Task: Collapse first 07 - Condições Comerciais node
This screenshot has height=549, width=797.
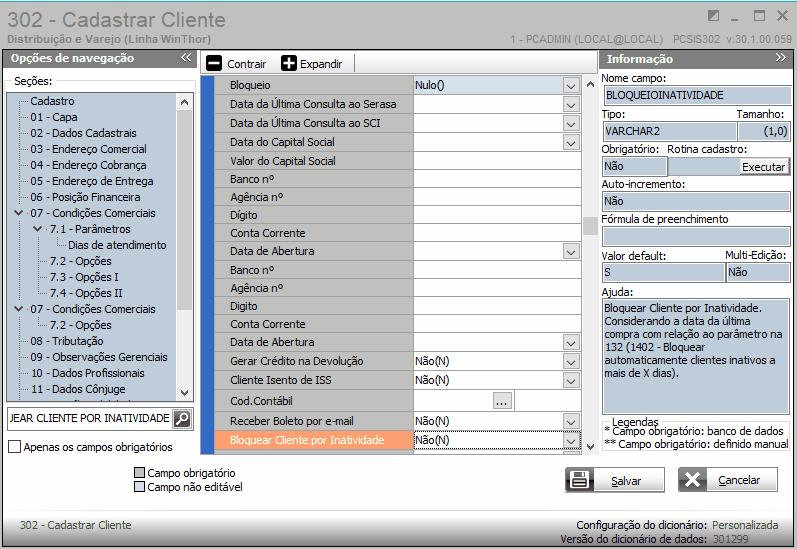Action: (19, 213)
